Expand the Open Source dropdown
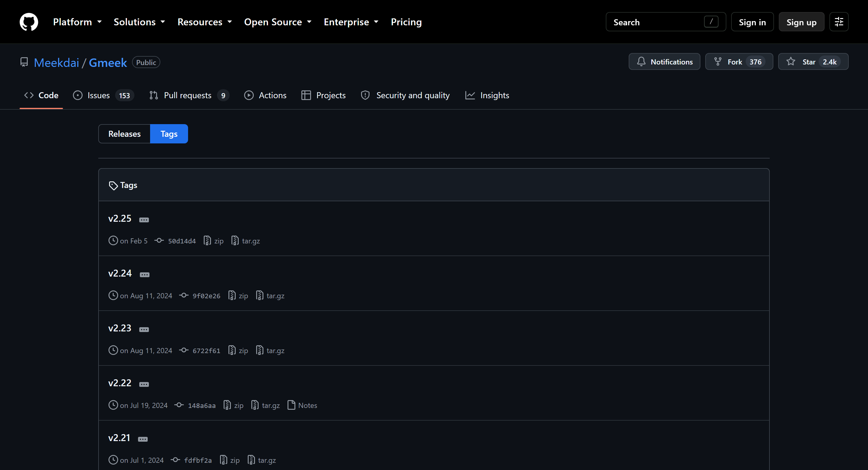868x470 pixels. click(278, 22)
